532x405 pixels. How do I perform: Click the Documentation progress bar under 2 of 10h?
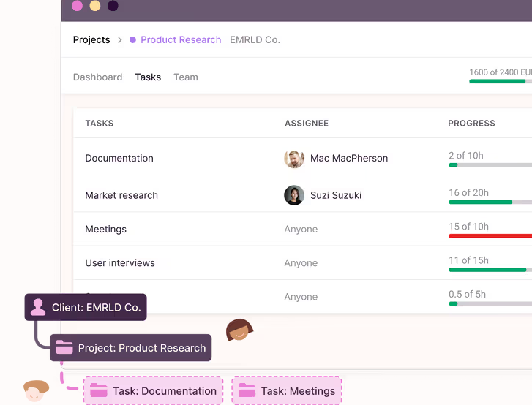tap(490, 165)
